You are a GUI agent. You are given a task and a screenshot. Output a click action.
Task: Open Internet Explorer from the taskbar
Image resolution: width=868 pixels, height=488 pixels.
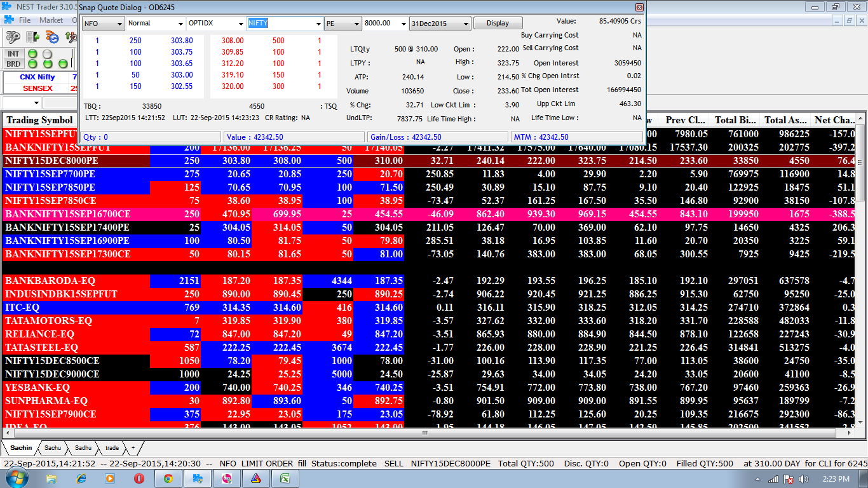click(81, 479)
